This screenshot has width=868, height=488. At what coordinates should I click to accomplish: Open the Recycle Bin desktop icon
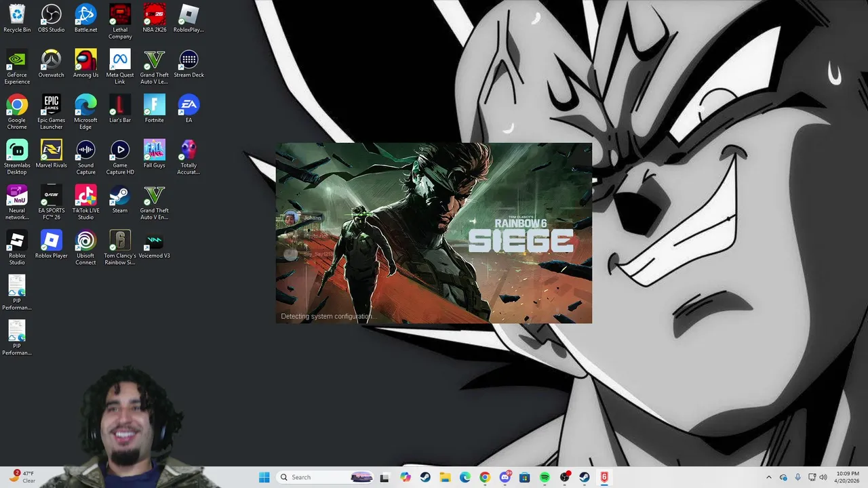17,18
